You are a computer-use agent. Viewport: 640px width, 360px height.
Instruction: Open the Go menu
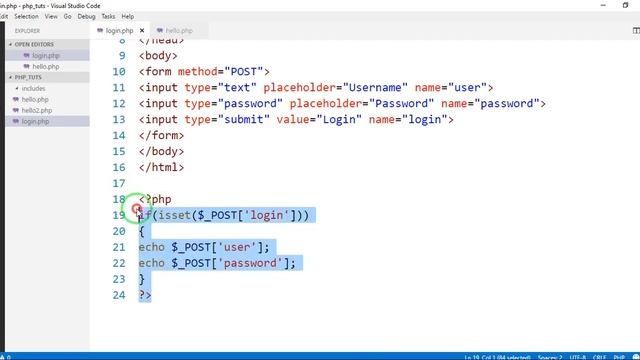coord(67,16)
